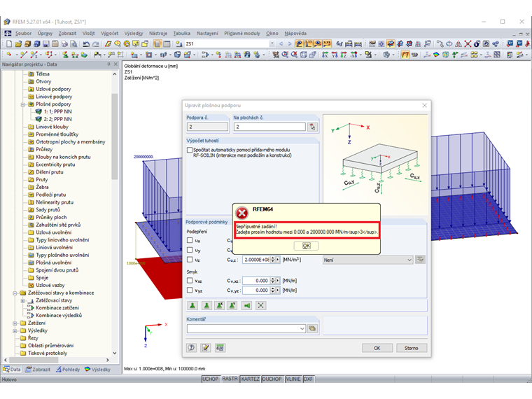The width and height of the screenshot is (532, 399).
Task: Toggle the table panel icon
Action: pos(167,44)
